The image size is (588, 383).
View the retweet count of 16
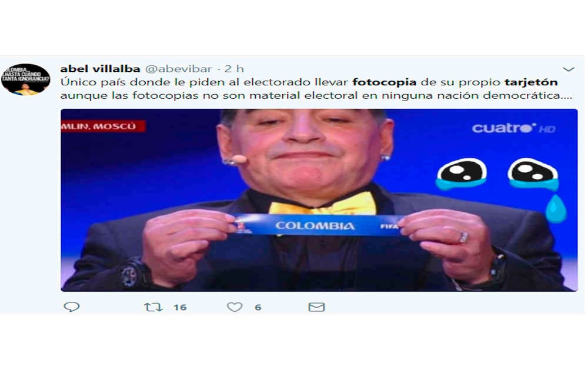[180, 307]
